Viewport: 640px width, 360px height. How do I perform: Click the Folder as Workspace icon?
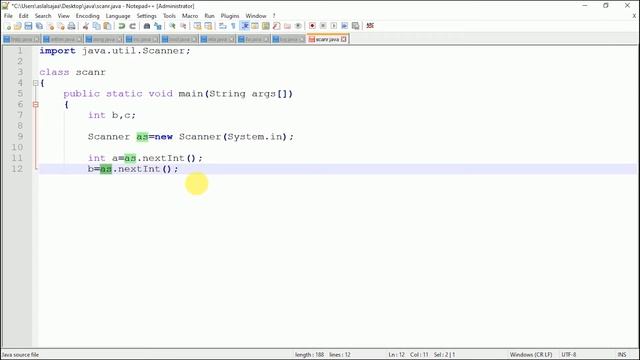pyautogui.click(x=287, y=26)
